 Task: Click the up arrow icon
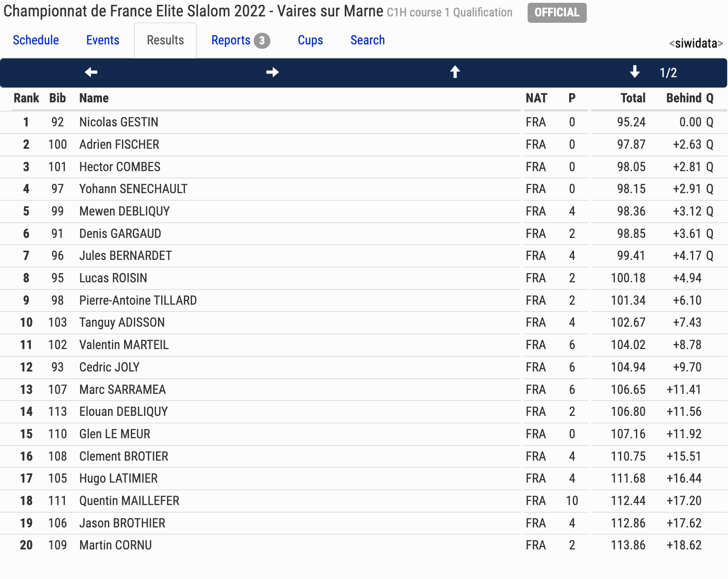[455, 72]
